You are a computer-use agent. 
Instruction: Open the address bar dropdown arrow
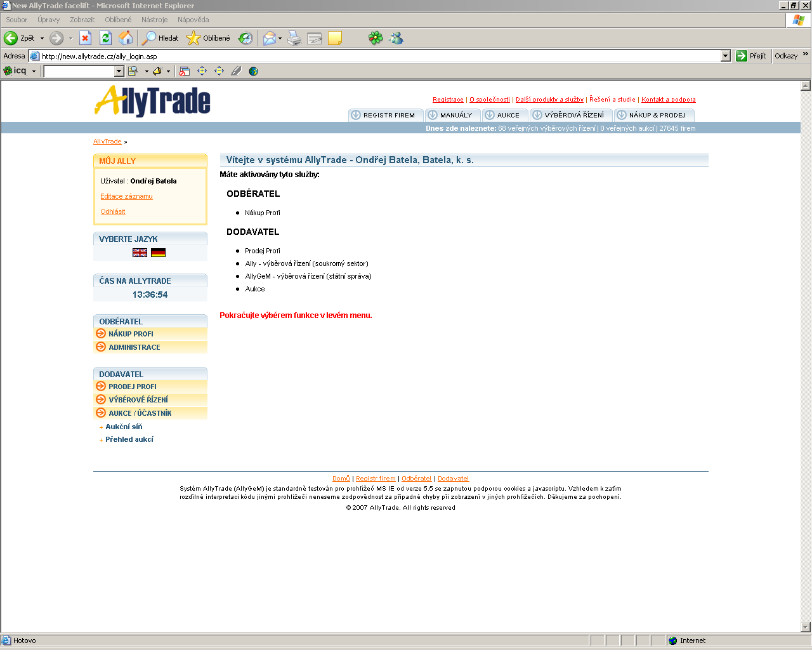tap(726, 56)
